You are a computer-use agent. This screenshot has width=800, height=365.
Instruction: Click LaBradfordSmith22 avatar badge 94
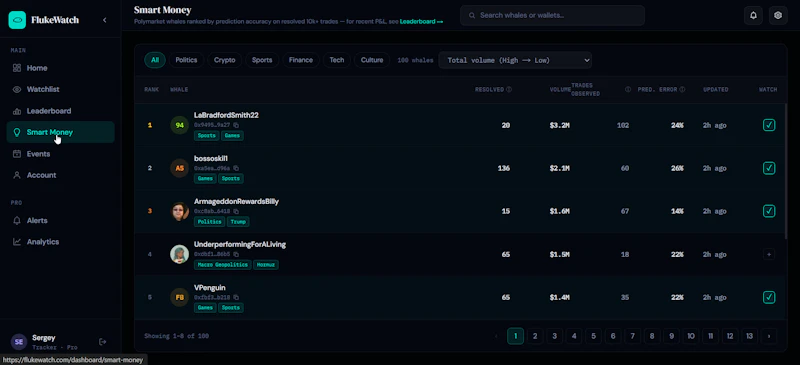coord(180,125)
